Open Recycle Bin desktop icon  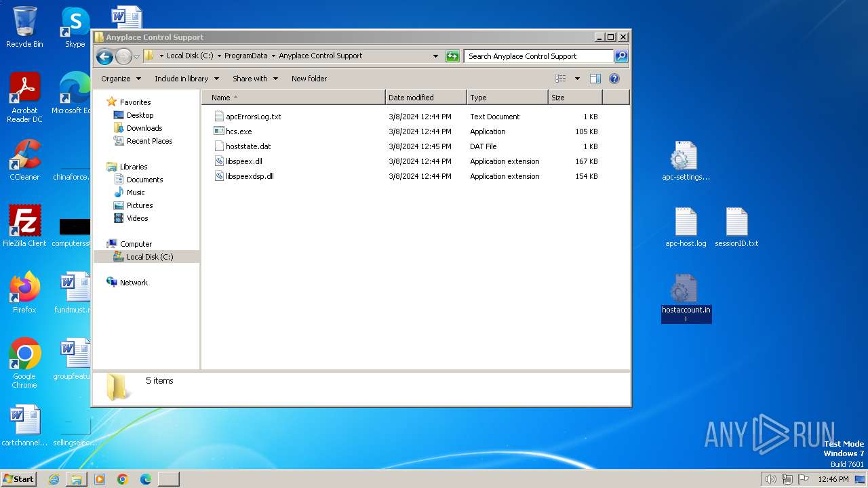[x=24, y=27]
